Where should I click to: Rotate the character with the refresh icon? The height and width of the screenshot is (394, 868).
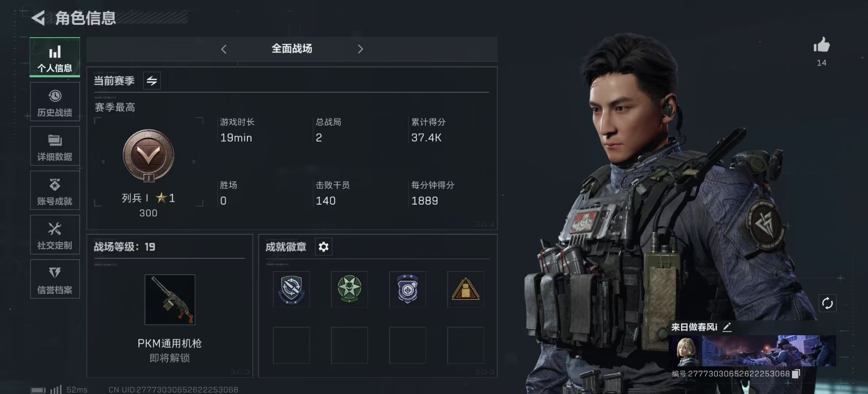[x=827, y=303]
